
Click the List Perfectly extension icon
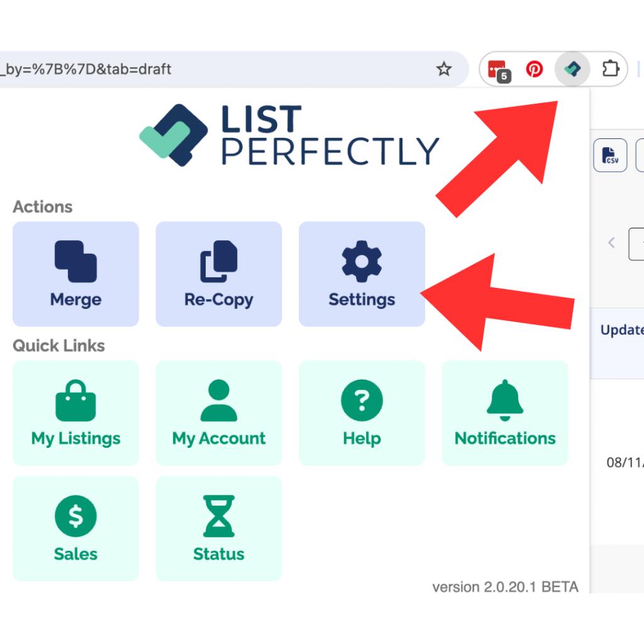pos(572,69)
